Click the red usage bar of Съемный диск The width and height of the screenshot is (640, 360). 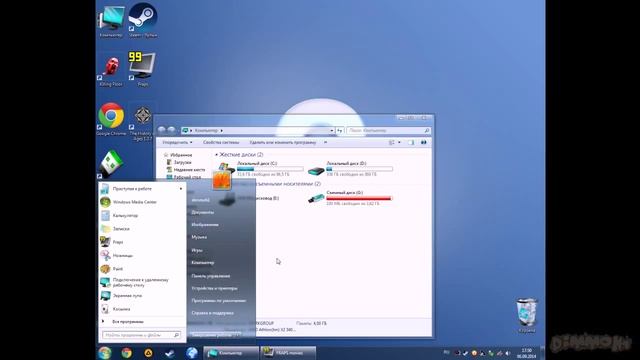[x=359, y=199]
